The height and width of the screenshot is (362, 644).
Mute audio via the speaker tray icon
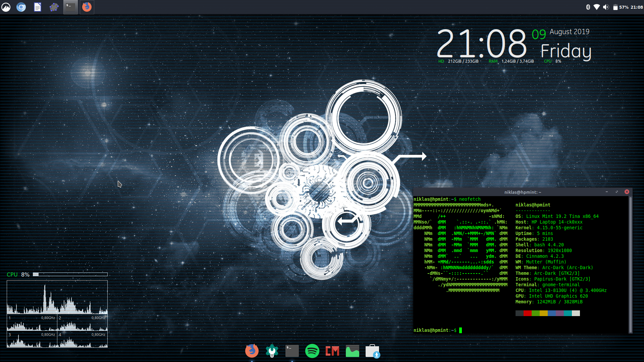[606, 7]
